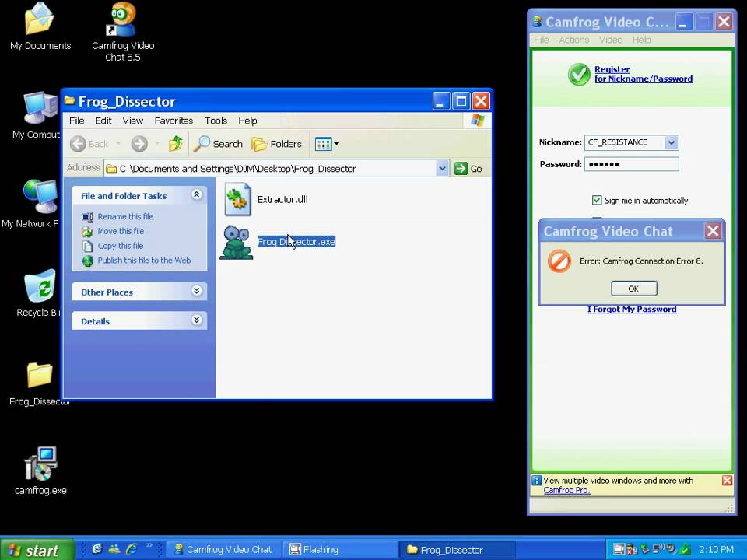
Task: Click the green check tray icon beside the clock
Action: (686, 550)
